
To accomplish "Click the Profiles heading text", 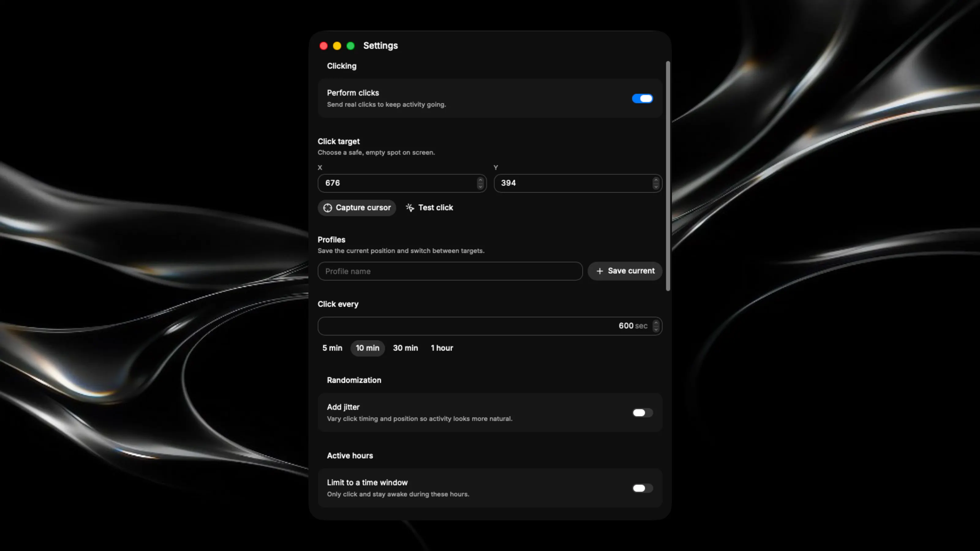I will coord(331,240).
